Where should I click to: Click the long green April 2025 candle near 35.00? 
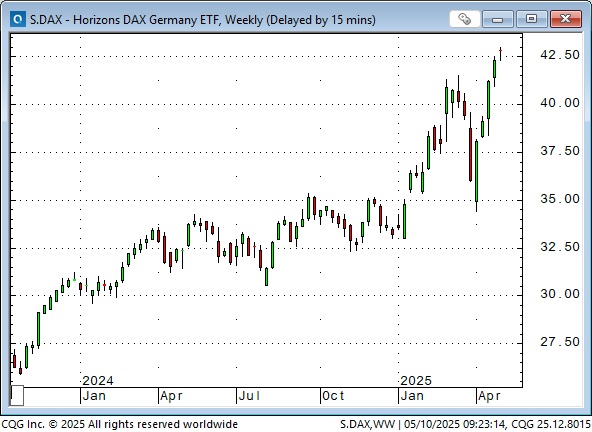tap(476, 175)
